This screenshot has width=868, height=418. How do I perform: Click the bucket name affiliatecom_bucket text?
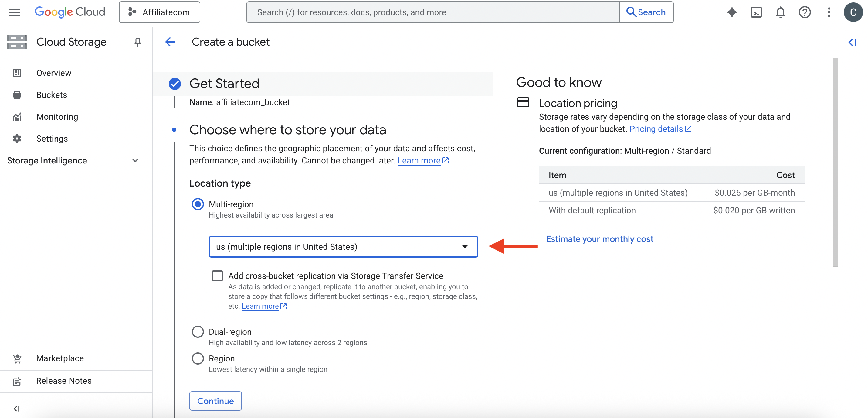pos(253,102)
